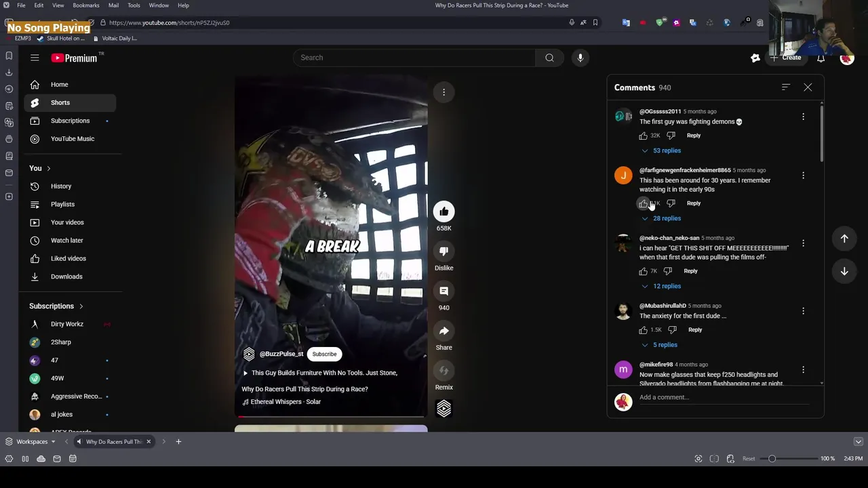The image size is (868, 488).
Task: Reply to the 'around for 30 years' comment
Action: [x=693, y=203]
